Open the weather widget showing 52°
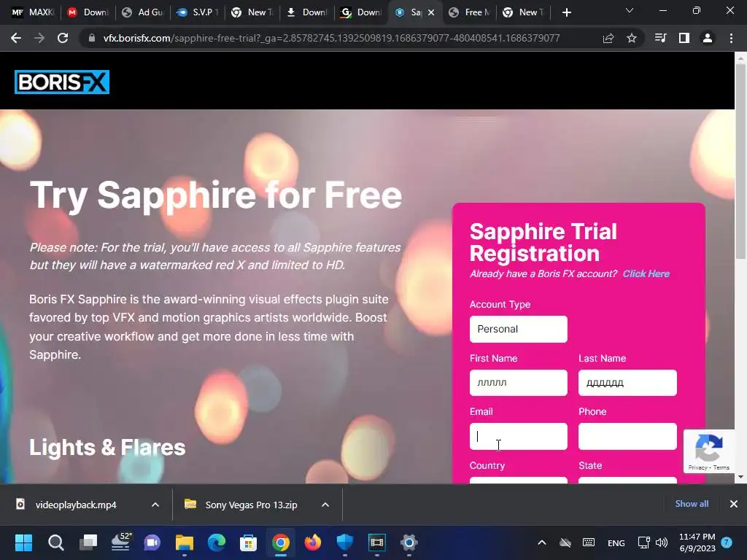The height and width of the screenshot is (560, 747). point(120,542)
